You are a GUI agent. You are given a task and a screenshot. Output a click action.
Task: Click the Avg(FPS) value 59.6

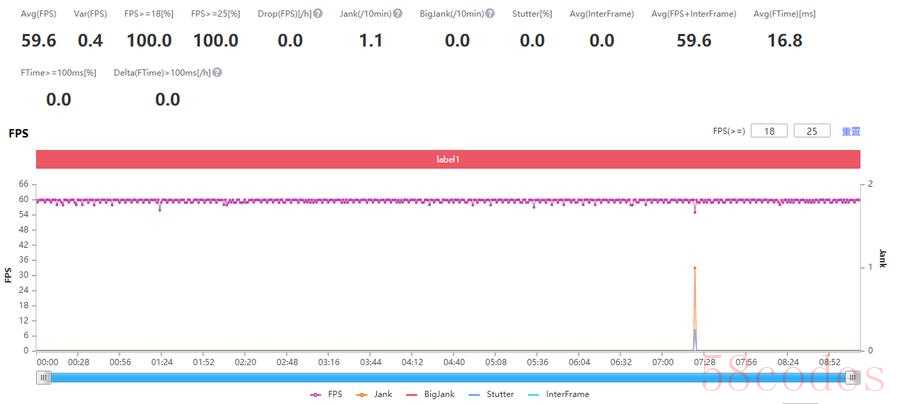[39, 41]
